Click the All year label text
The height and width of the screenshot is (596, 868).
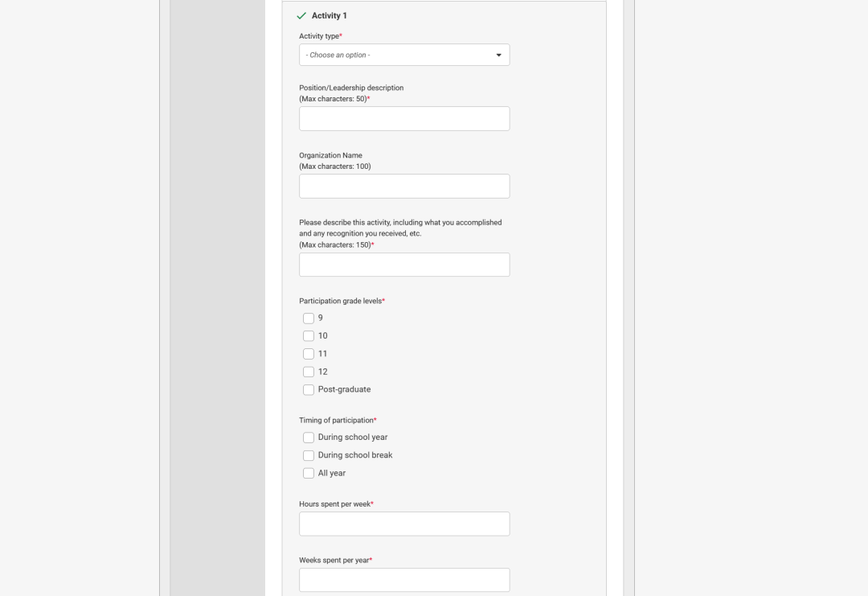332,473
